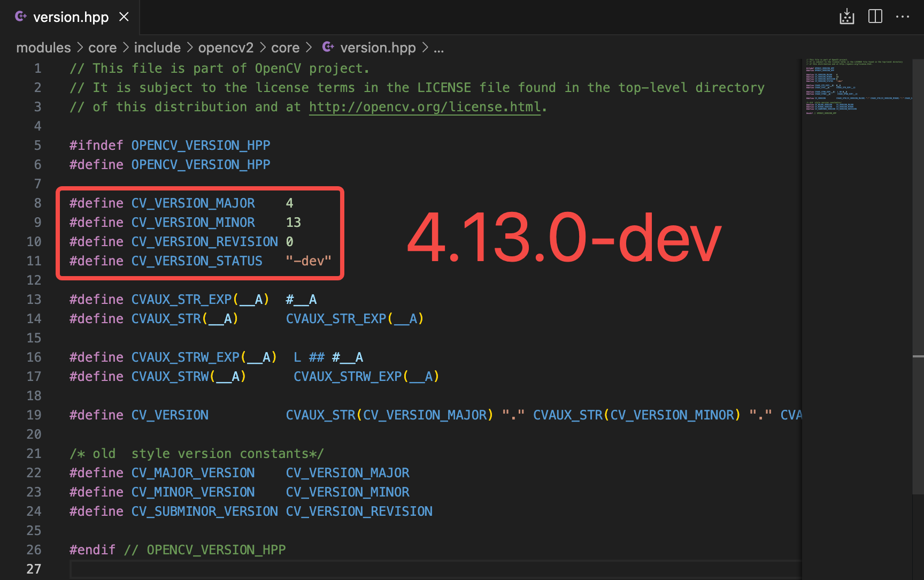Image resolution: width=924 pixels, height=580 pixels.
Task: Click line number 8 in the gutter
Action: [x=37, y=203]
